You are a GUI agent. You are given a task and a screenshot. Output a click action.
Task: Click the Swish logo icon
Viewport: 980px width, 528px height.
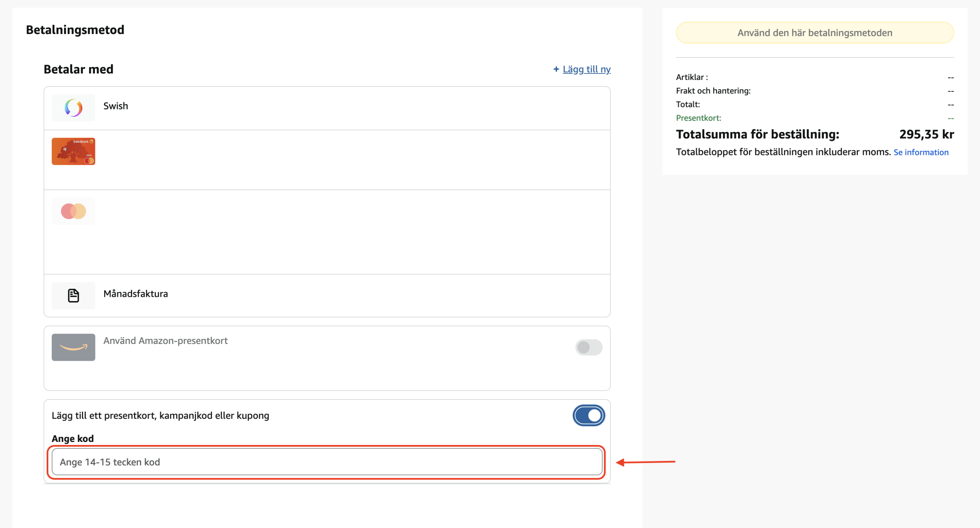(73, 108)
